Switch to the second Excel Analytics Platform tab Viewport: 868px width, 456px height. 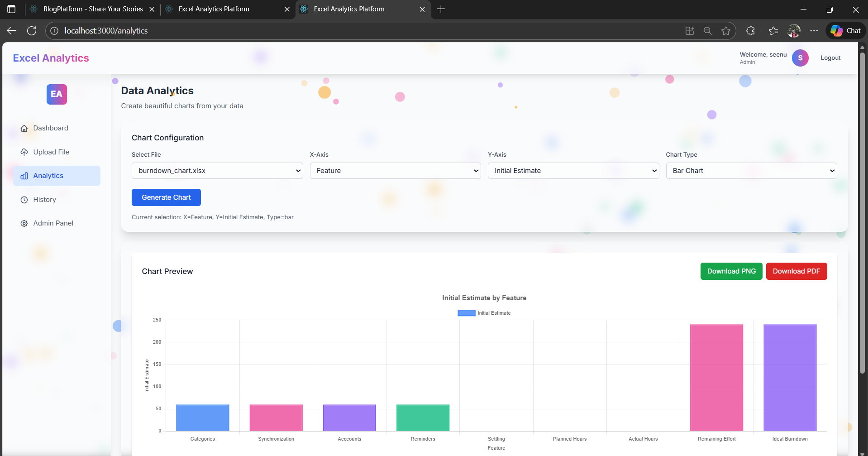pos(363,9)
